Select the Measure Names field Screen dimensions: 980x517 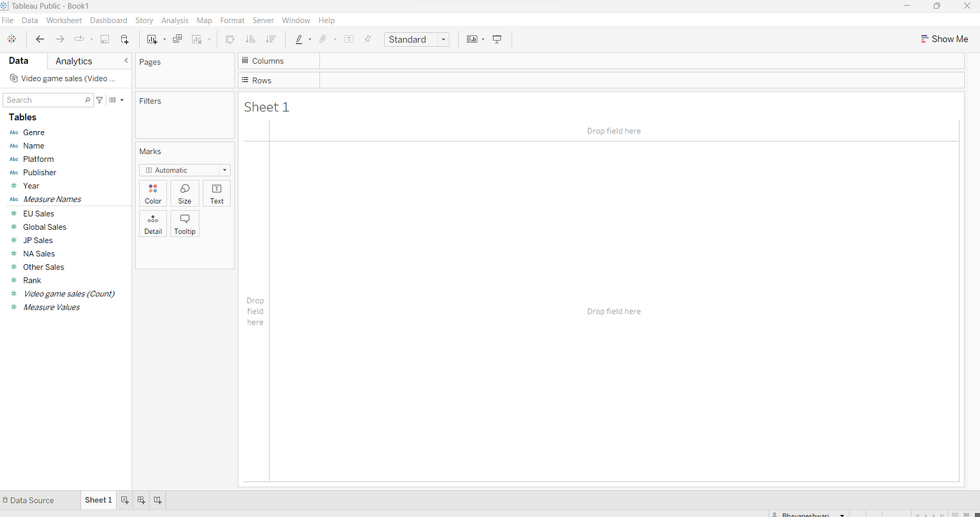click(52, 199)
